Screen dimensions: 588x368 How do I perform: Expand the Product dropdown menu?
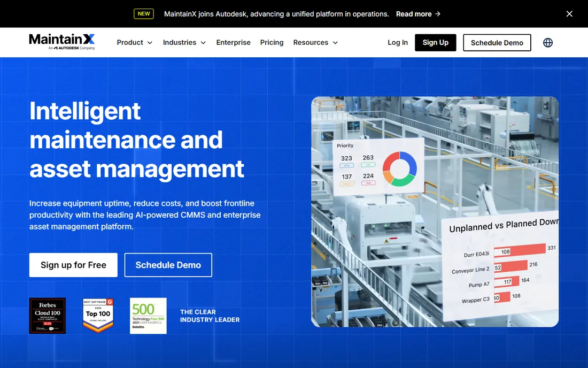(x=135, y=43)
